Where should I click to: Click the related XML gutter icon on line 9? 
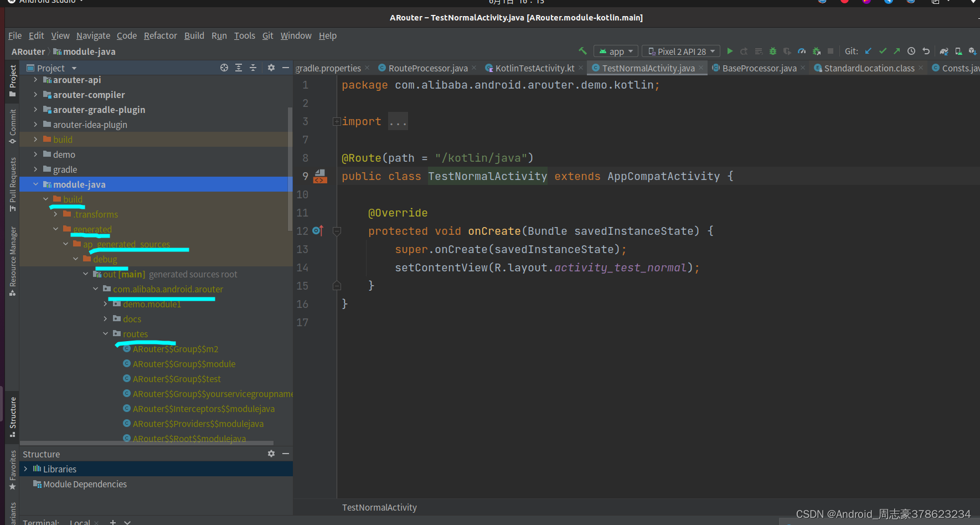click(320, 176)
